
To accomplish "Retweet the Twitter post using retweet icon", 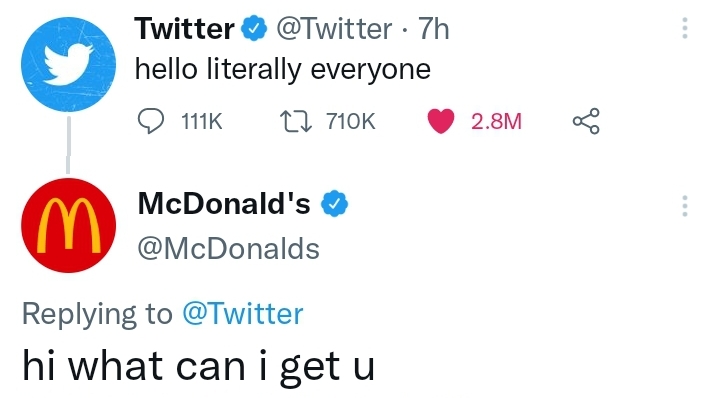I will [296, 122].
